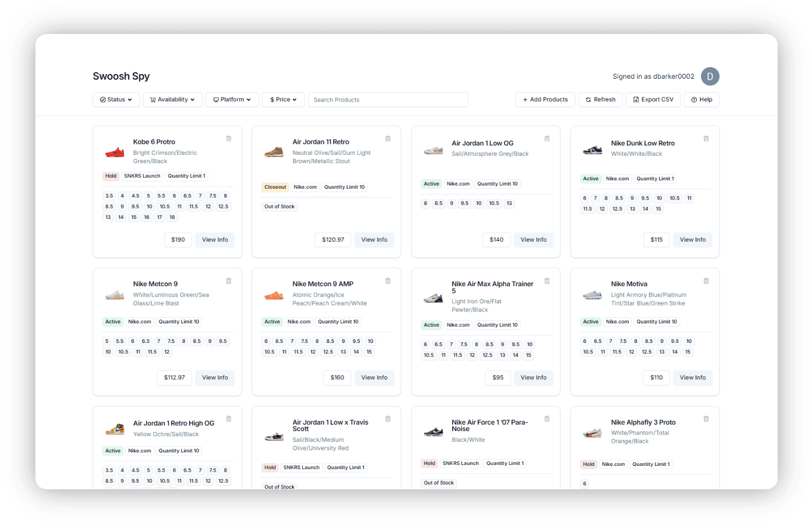Click the Kobe 6 Protro shoe thumbnail
The width and height of the screenshot is (812, 530).
click(x=115, y=152)
